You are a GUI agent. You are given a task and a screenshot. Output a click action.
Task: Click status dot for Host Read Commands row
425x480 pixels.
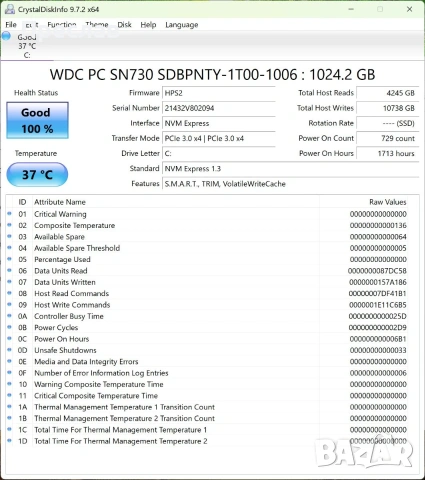tap(9, 293)
